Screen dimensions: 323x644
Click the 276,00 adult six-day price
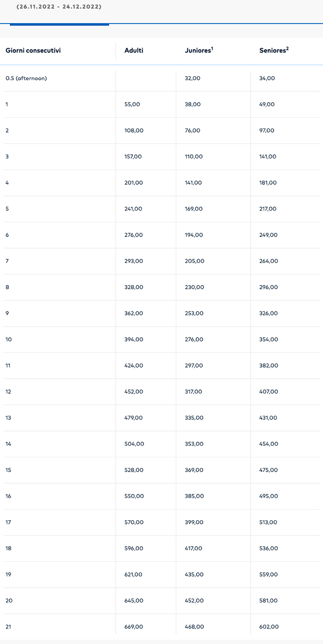coord(134,235)
